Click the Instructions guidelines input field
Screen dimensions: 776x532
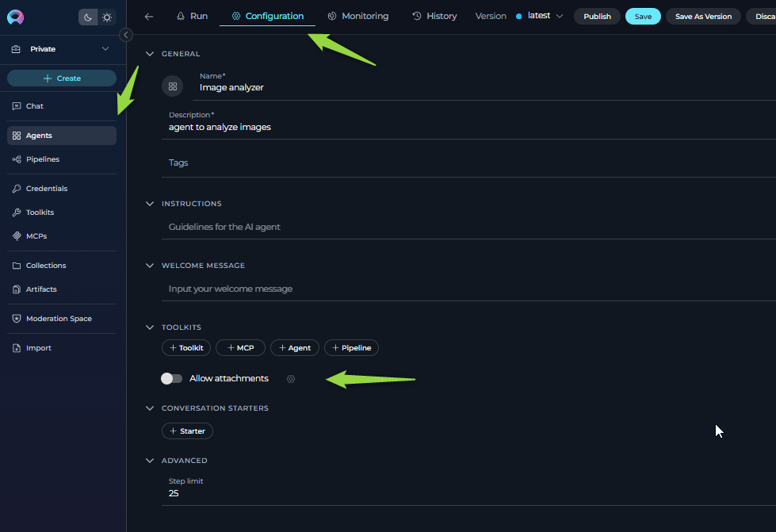tap(468, 227)
